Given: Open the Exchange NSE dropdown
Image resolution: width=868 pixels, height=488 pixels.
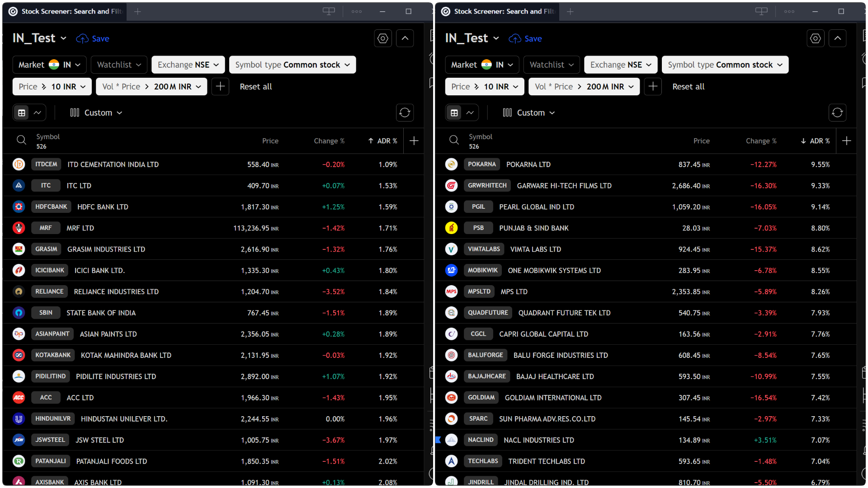Looking at the screenshot, I should tap(188, 65).
